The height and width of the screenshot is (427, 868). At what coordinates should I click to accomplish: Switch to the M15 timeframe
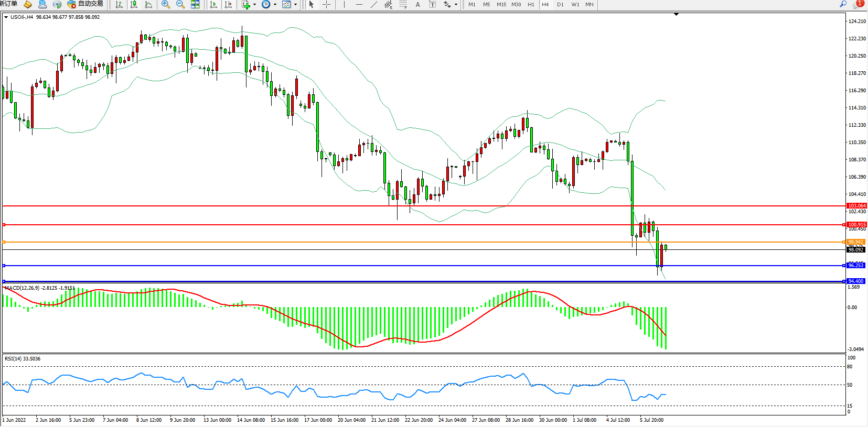pyautogui.click(x=501, y=5)
